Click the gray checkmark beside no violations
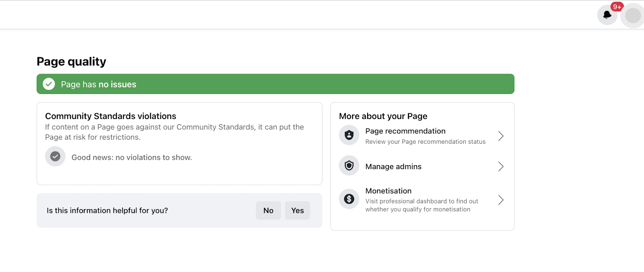This screenshot has width=644, height=272. click(x=55, y=156)
